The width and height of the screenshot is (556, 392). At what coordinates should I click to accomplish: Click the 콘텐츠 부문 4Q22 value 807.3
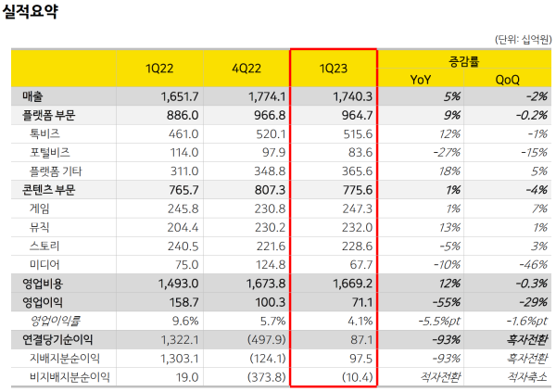[x=270, y=190]
